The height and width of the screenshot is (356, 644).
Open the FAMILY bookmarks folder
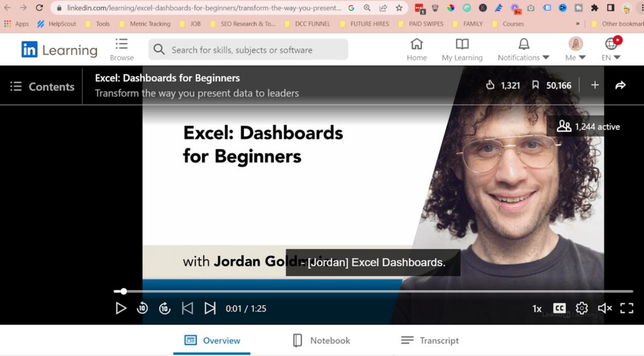(x=467, y=24)
